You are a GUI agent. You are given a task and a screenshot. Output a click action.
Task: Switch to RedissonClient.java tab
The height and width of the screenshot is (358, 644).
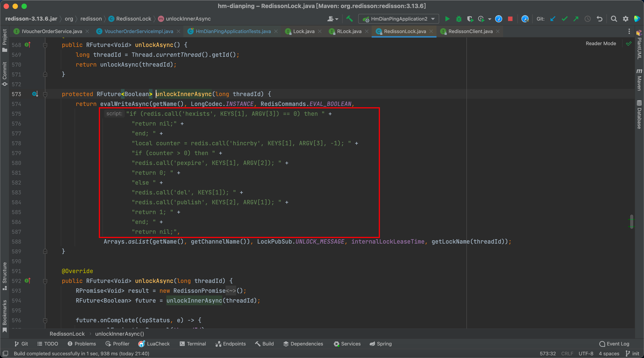tap(470, 31)
